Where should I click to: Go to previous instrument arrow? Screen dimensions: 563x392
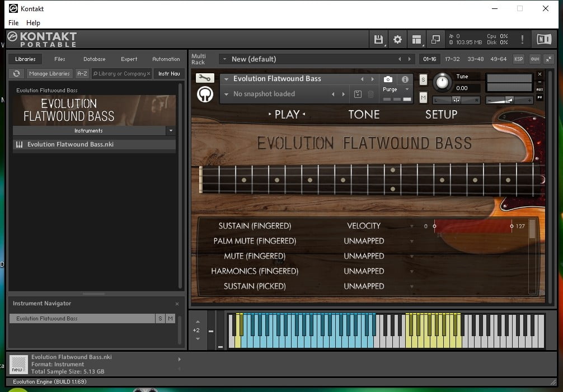362,79
